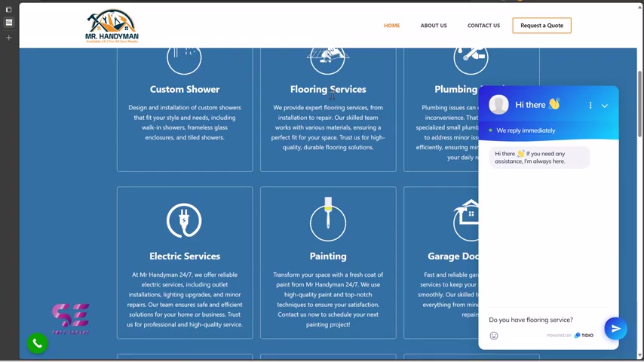This screenshot has height=362, width=644.
Task: Click the Painting description paragraph
Action: click(x=328, y=299)
